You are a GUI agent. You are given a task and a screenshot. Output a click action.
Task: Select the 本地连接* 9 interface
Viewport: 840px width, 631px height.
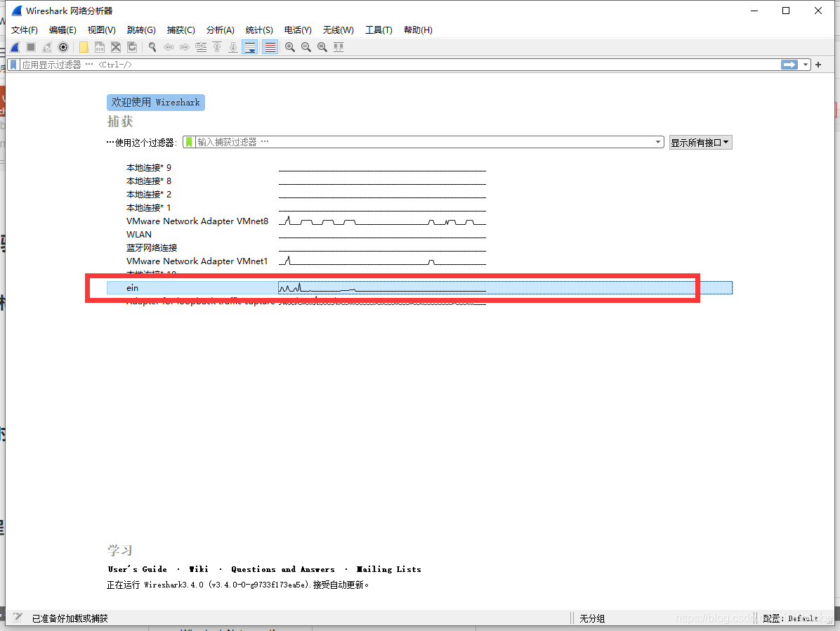(x=148, y=168)
